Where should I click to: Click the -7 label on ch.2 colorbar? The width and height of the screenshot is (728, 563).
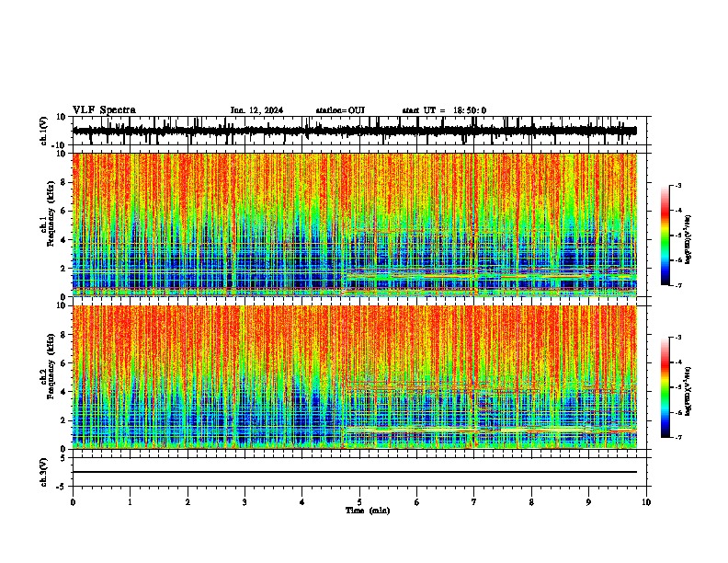click(678, 437)
